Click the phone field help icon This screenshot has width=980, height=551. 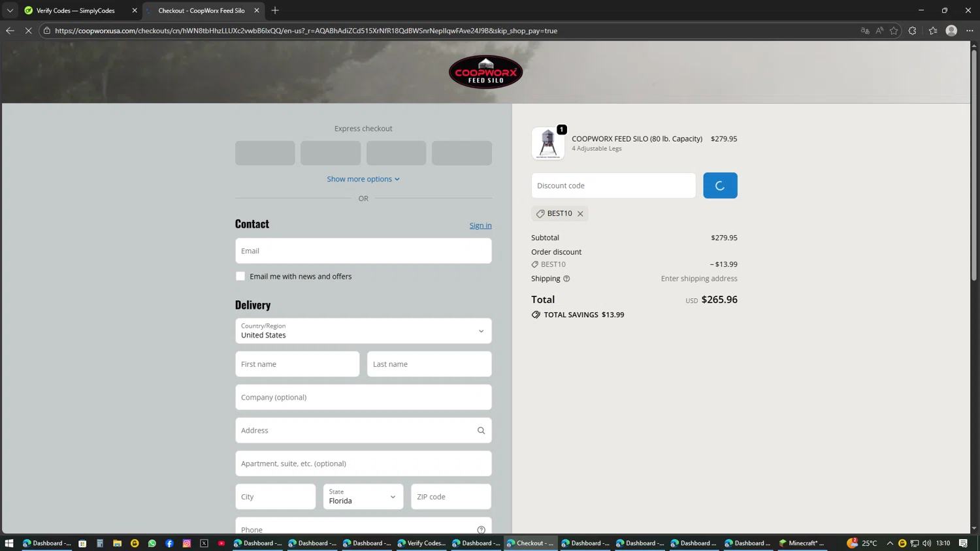click(481, 529)
